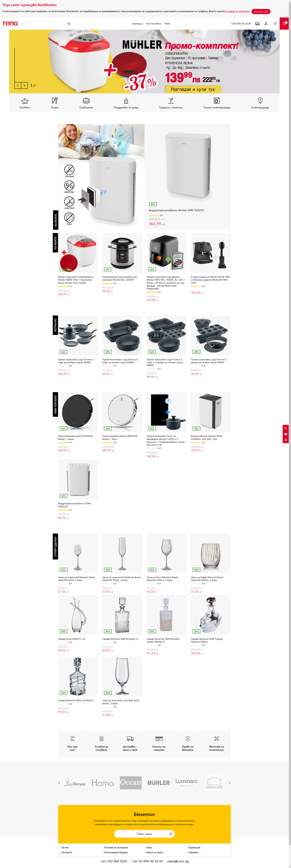Open the Най-купувано menu item
The image size is (291, 868).
[x=154, y=24]
